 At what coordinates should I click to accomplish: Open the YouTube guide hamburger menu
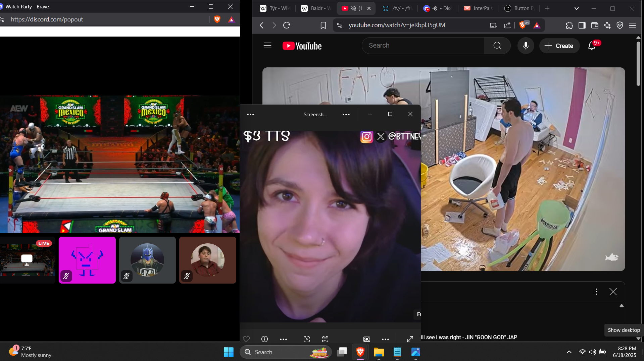(x=267, y=46)
